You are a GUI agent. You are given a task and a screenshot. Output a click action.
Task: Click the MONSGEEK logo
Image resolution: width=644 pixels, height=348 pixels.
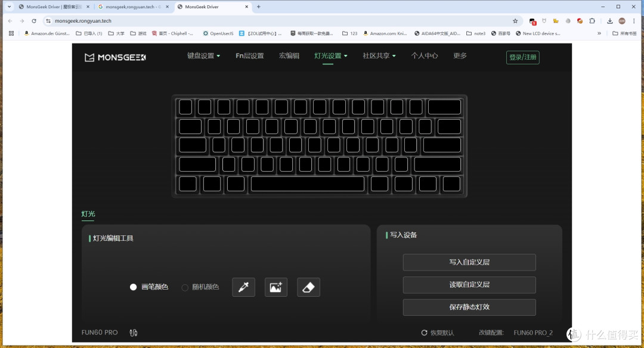115,57
